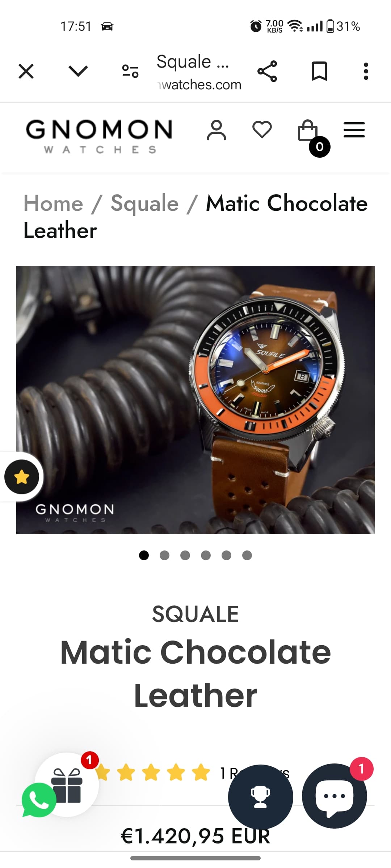391x868 pixels.
Task: Select the second image carousel dot
Action: click(x=164, y=555)
